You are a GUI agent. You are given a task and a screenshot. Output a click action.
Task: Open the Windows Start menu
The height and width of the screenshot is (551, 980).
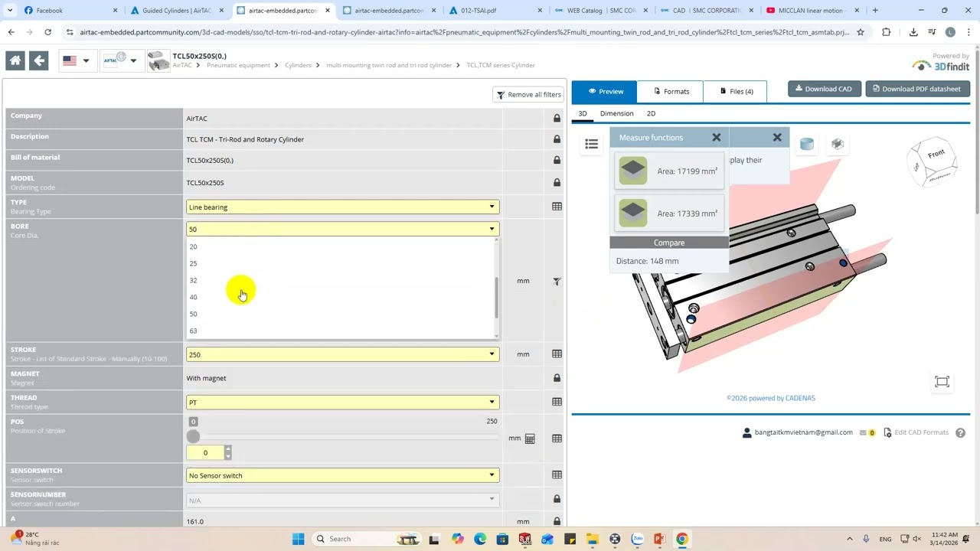[x=298, y=539]
